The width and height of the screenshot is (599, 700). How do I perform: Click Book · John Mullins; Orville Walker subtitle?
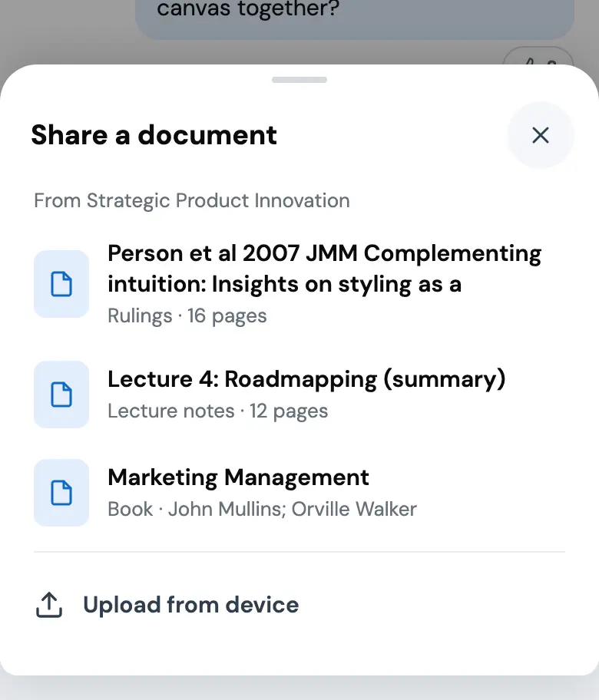click(262, 510)
